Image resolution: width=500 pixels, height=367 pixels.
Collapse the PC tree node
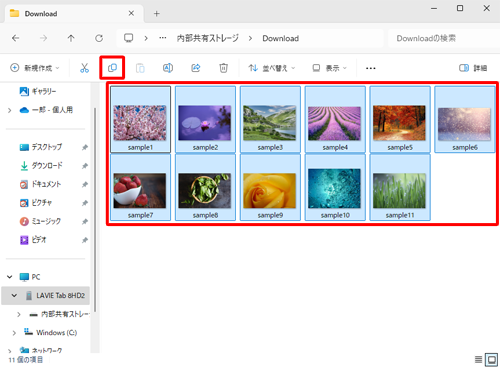click(10, 277)
